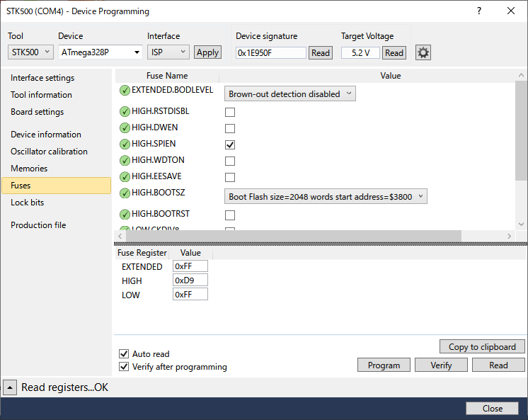Open Board settings page
Screen dimensions: 528x420
point(37,112)
